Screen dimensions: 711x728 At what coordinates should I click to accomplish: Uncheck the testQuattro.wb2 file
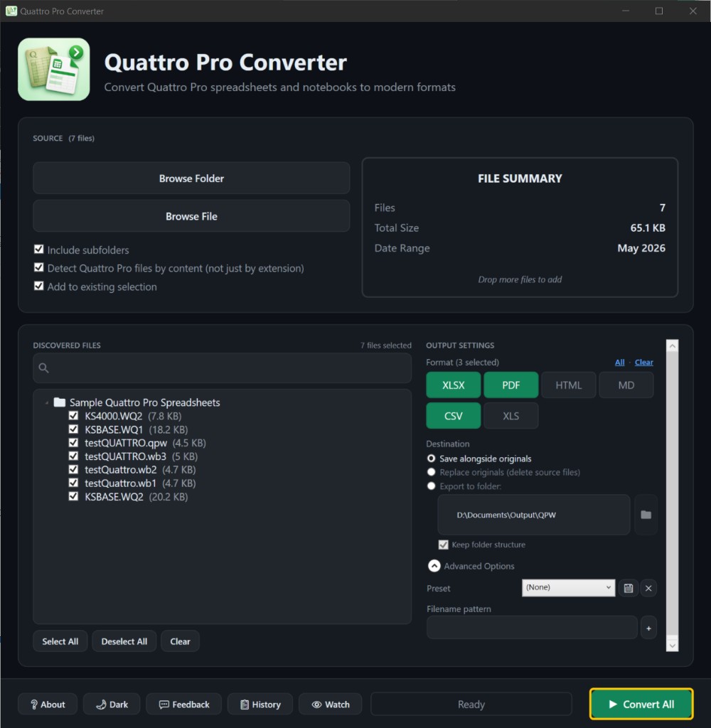73,469
